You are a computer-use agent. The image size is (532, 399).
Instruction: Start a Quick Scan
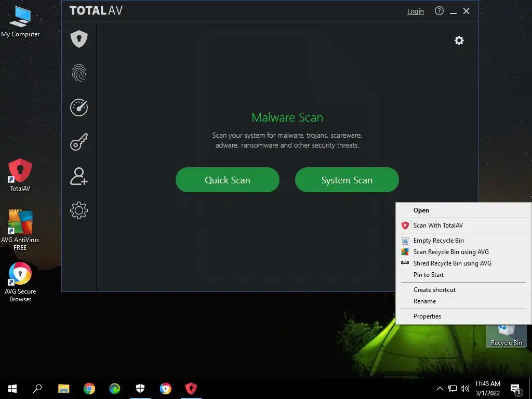(228, 180)
